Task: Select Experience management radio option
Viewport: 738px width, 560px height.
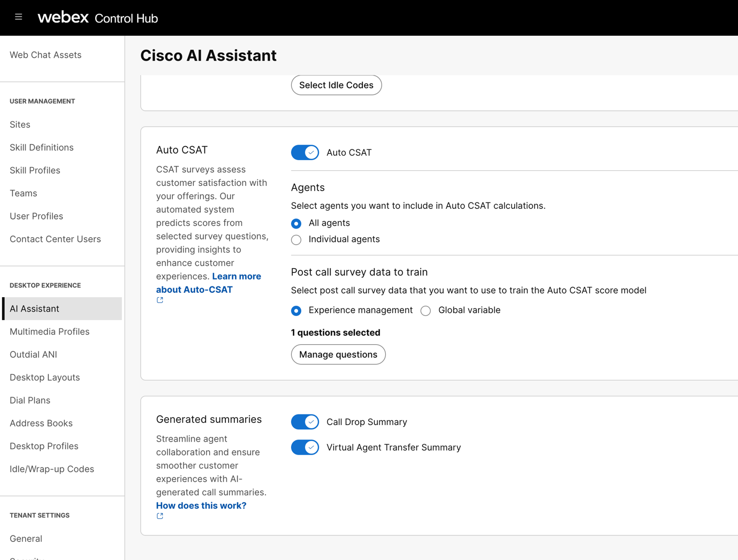Action: click(x=296, y=311)
